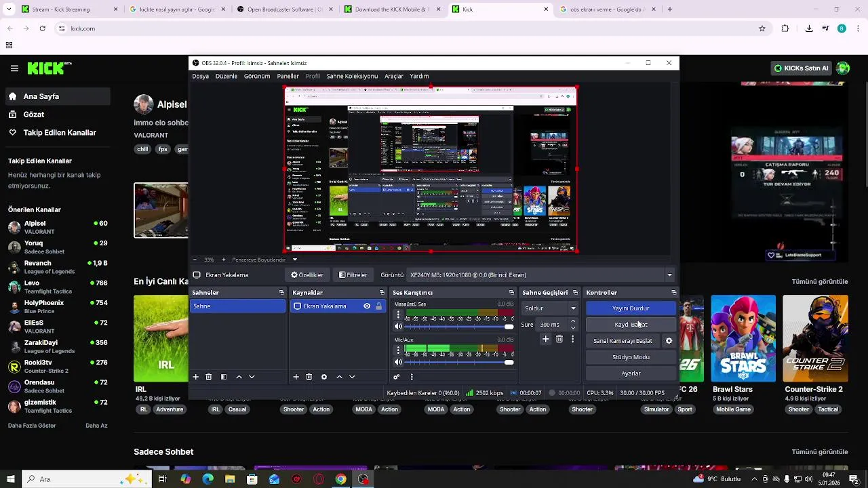868x488 pixels.
Task: Open advanced audio properties gears icon
Action: (397, 377)
